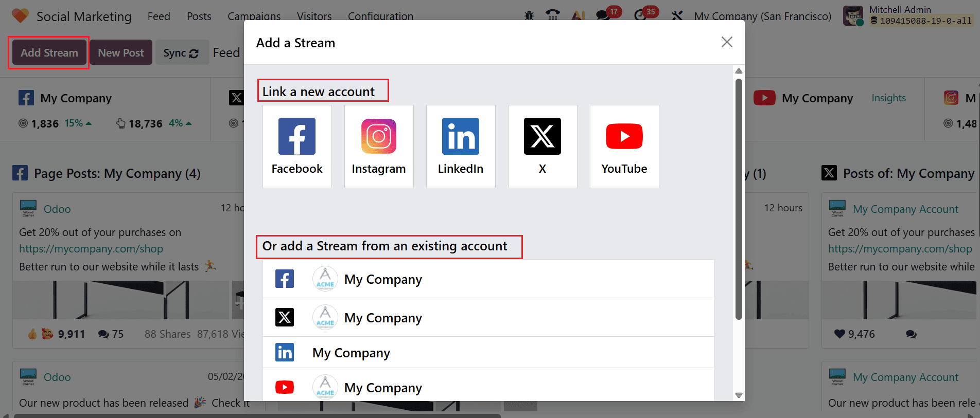Open the debug bug icon
This screenshot has width=980, height=418.
coord(529,16)
